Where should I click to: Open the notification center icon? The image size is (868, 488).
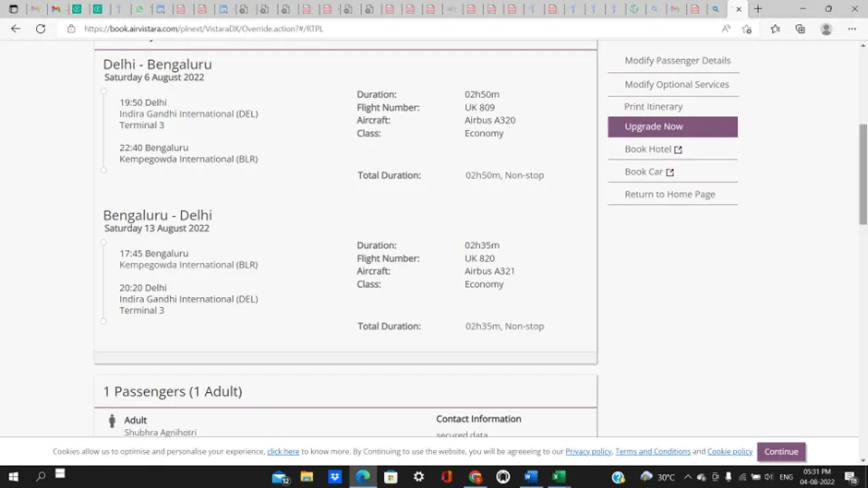click(x=852, y=476)
